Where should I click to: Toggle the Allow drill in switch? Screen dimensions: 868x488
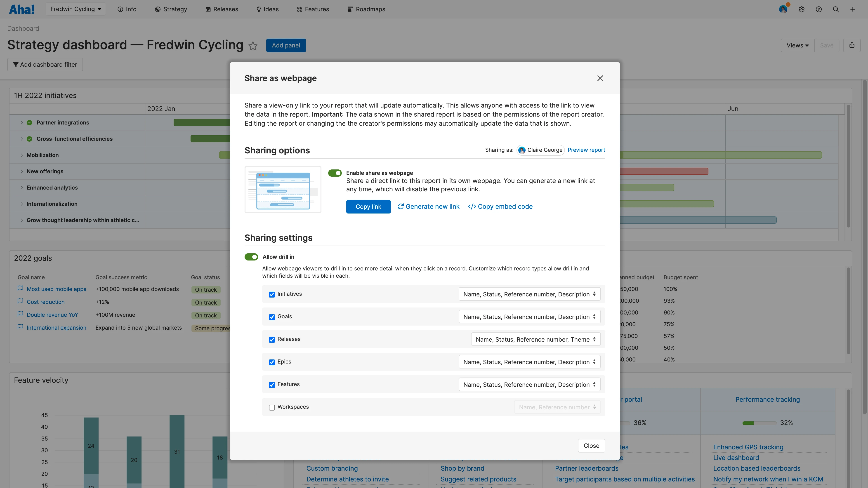[251, 257]
